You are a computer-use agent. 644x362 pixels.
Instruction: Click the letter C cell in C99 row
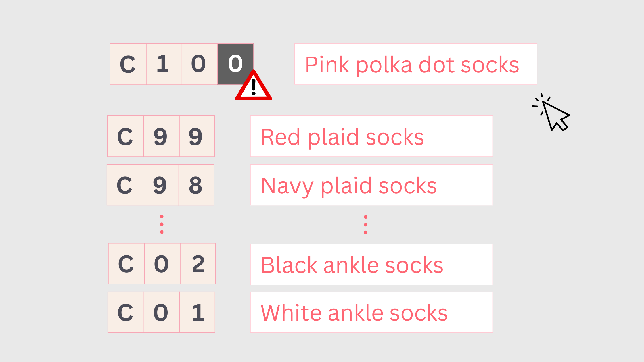[x=126, y=136]
